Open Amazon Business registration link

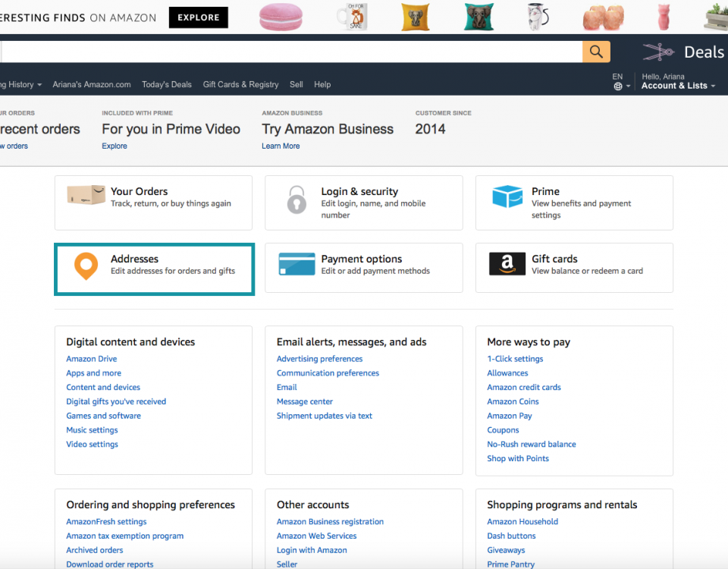(330, 522)
